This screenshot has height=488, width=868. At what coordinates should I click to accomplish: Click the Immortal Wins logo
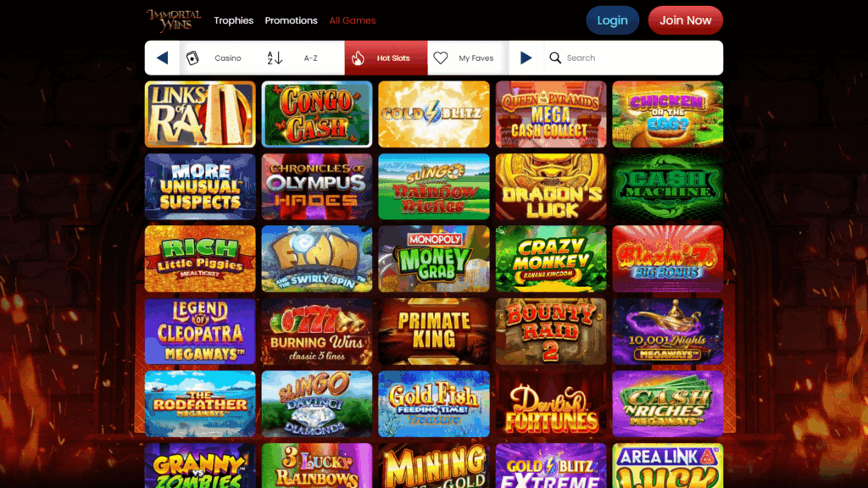coord(174,20)
